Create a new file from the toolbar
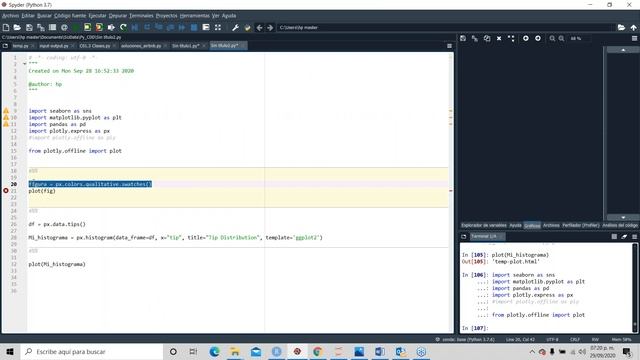Image resolution: width=640 pixels, height=360 pixels. pyautogui.click(x=6, y=27)
